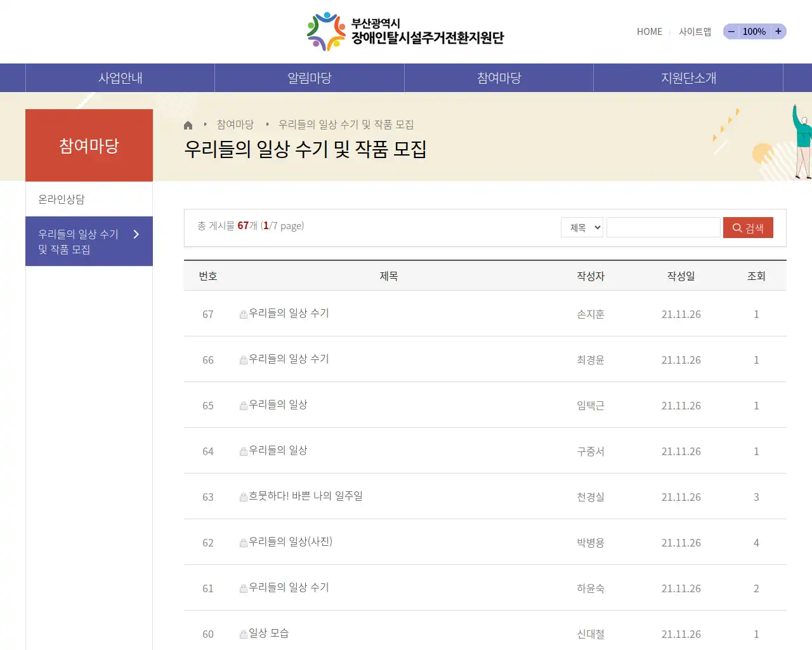Viewport: 812px width, 650px height.
Task: Open the 제목 search type dropdown
Action: point(582,227)
